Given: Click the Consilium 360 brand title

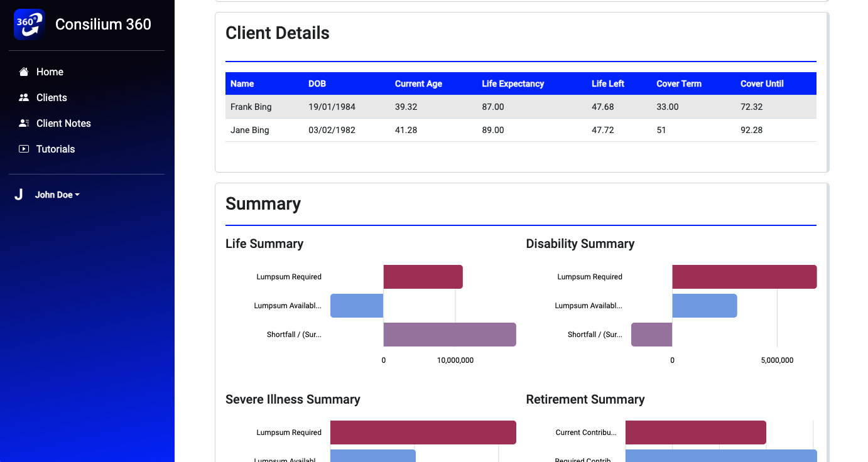Looking at the screenshot, I should [x=103, y=24].
